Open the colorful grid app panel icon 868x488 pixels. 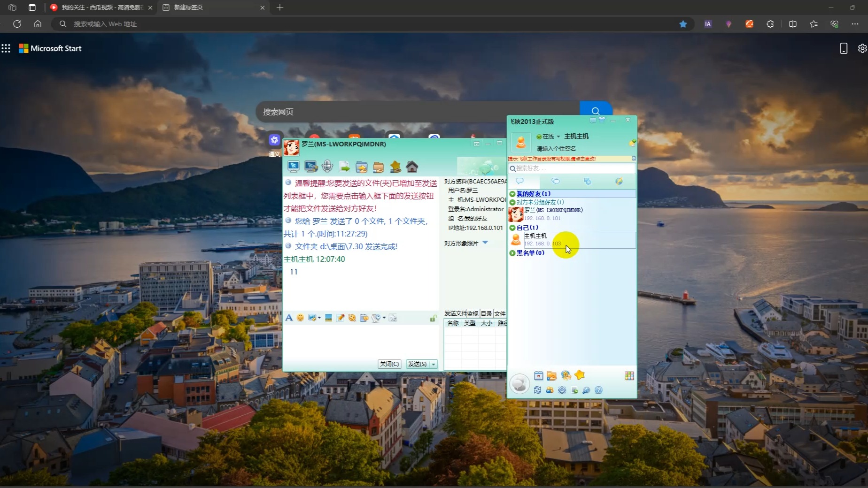tap(629, 375)
